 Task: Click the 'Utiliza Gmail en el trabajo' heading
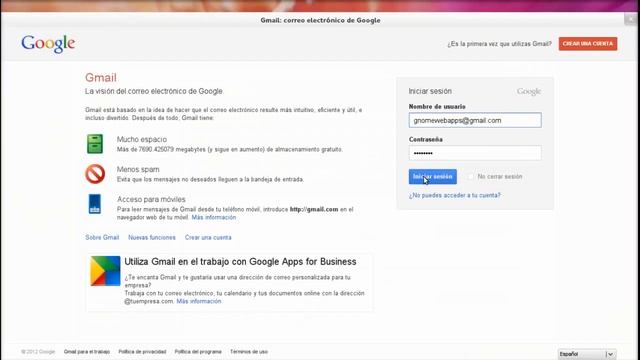[240, 262]
